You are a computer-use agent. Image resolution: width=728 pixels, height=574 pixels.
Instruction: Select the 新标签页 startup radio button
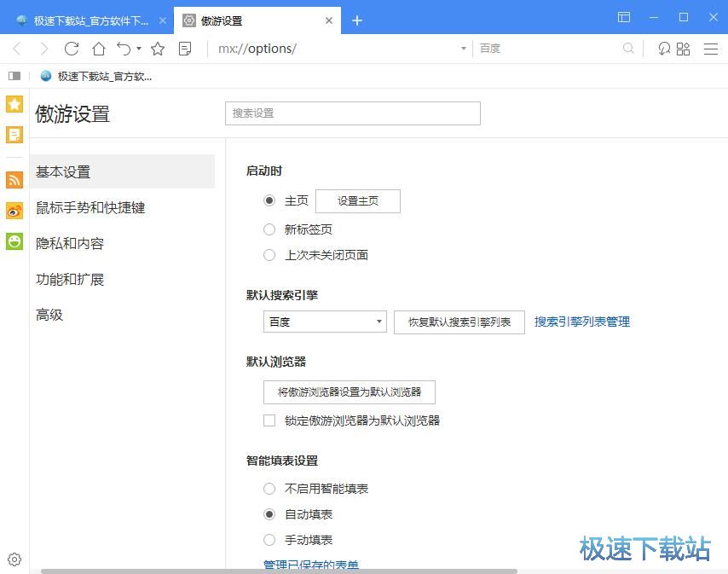pyautogui.click(x=269, y=229)
